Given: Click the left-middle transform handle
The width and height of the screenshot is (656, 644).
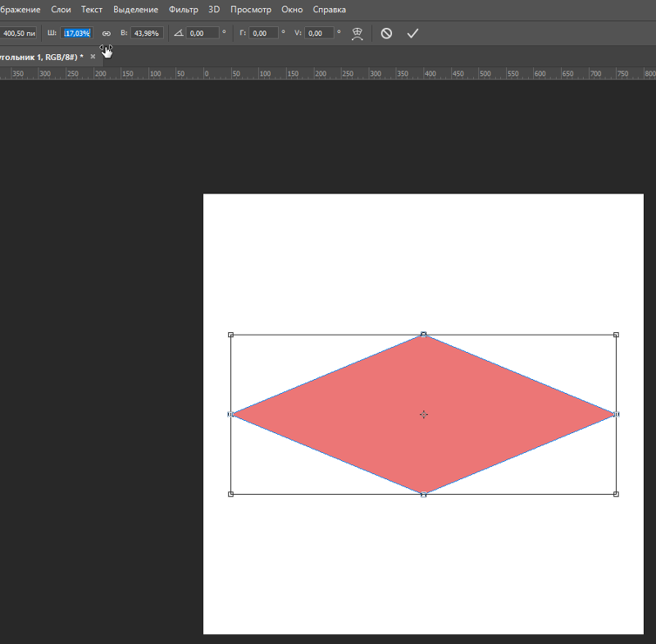Looking at the screenshot, I should click(230, 414).
